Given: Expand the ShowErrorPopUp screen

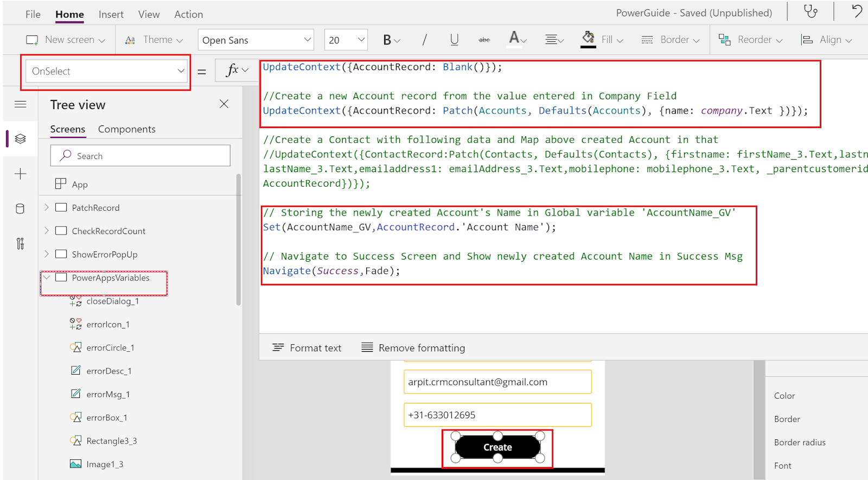Looking at the screenshot, I should tap(47, 254).
